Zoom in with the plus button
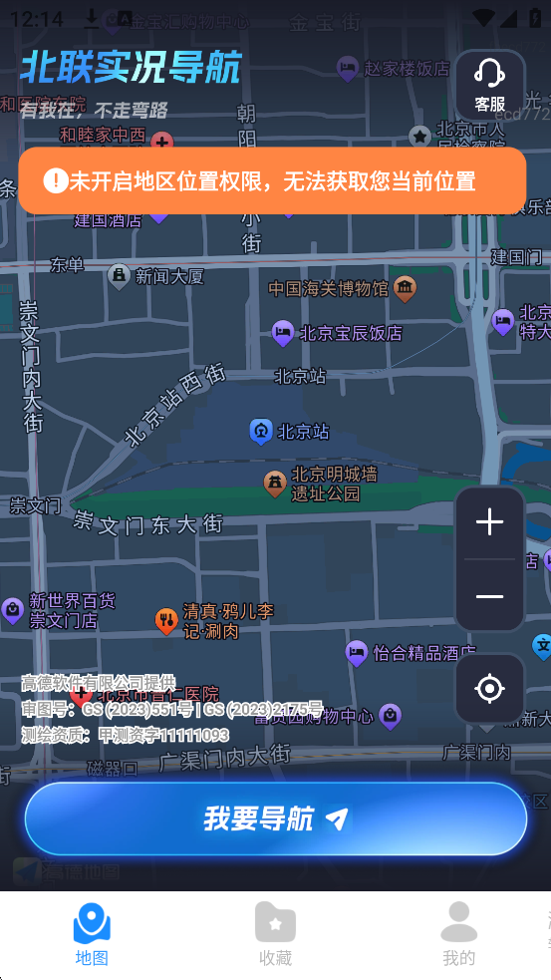The width and height of the screenshot is (551, 980). coord(490,521)
